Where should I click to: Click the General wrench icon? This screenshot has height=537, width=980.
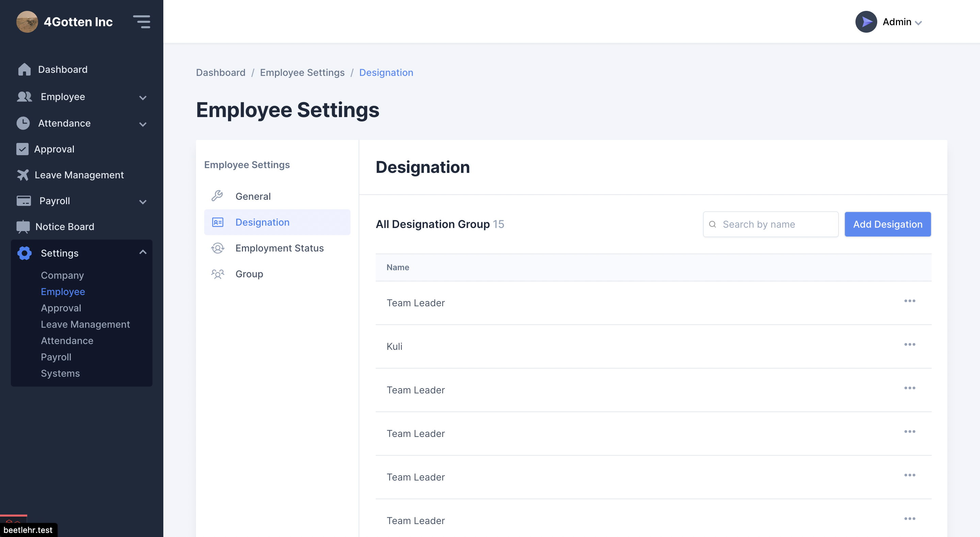point(217,196)
